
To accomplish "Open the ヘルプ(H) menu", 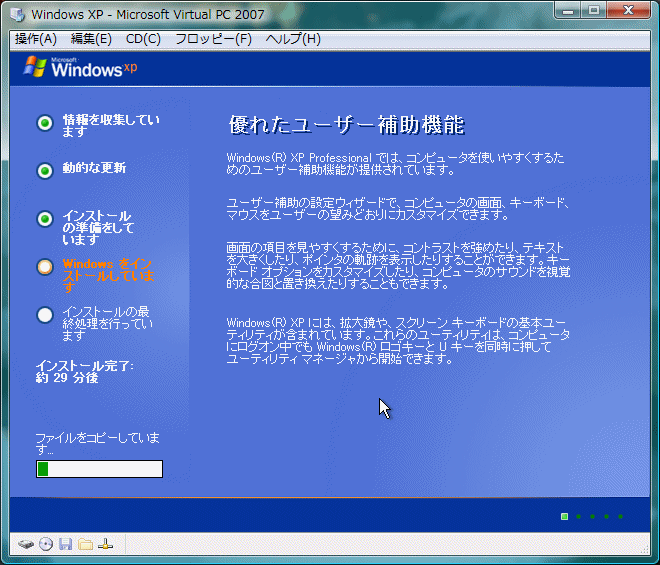I will coord(293,39).
